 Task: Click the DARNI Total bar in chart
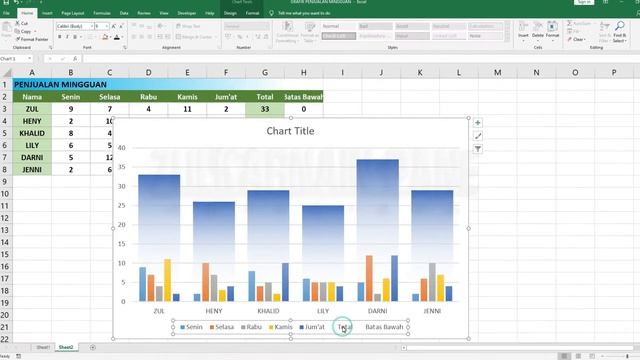(378, 204)
